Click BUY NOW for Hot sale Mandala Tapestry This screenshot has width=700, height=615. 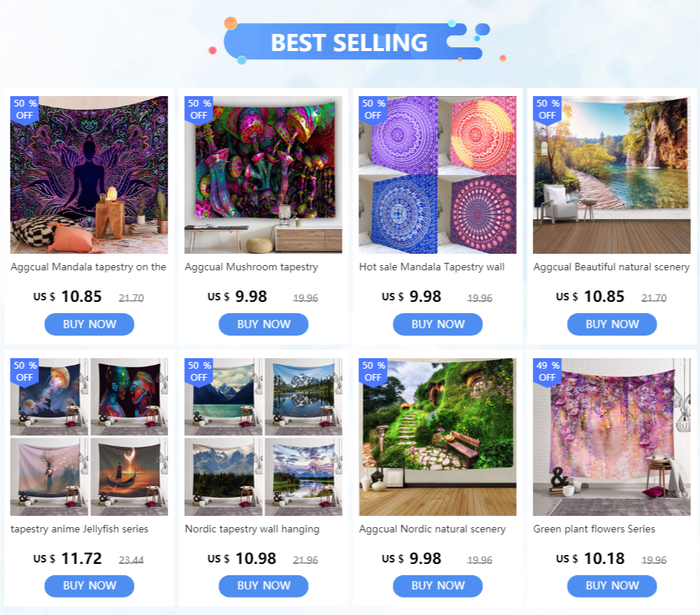tap(437, 324)
